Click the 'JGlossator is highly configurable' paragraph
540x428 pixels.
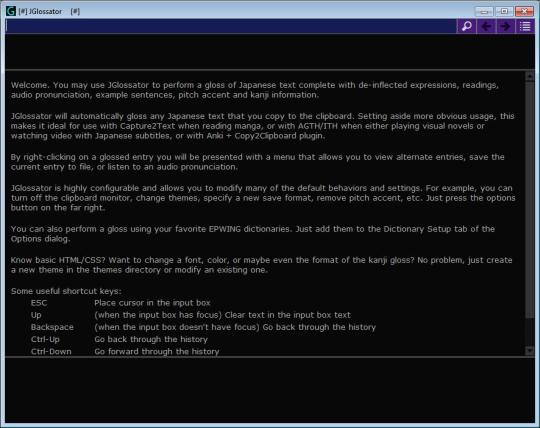coord(263,198)
